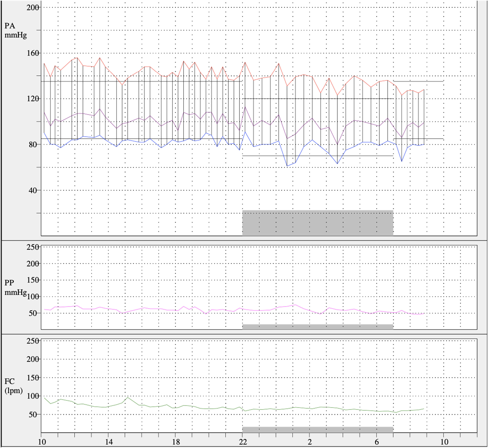The width and height of the screenshot is (488, 448).
Task: Click the 200 label on PA axis
Action: (x=33, y=8)
